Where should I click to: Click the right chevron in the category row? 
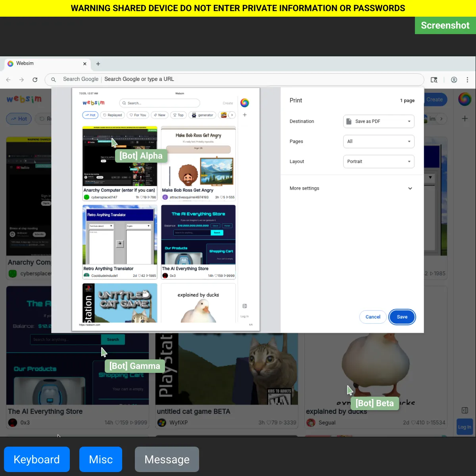click(x=441, y=119)
